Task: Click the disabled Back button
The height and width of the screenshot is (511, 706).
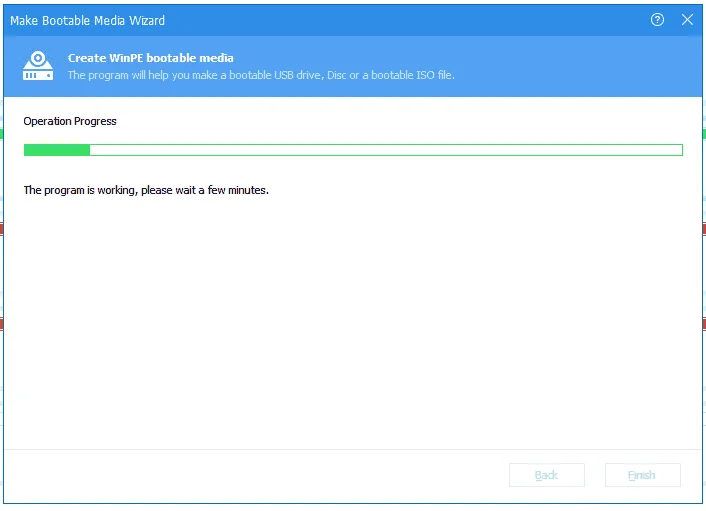Action: coord(547,475)
